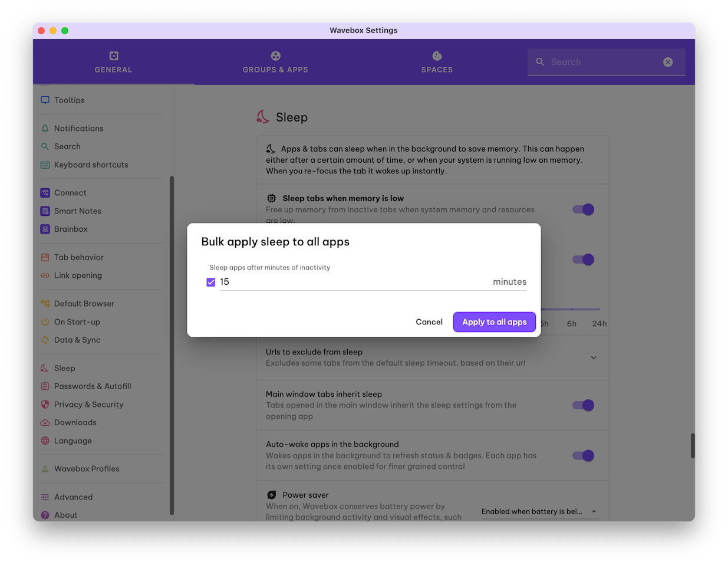
Task: Click the main settings pane scrollbar
Action: click(693, 446)
